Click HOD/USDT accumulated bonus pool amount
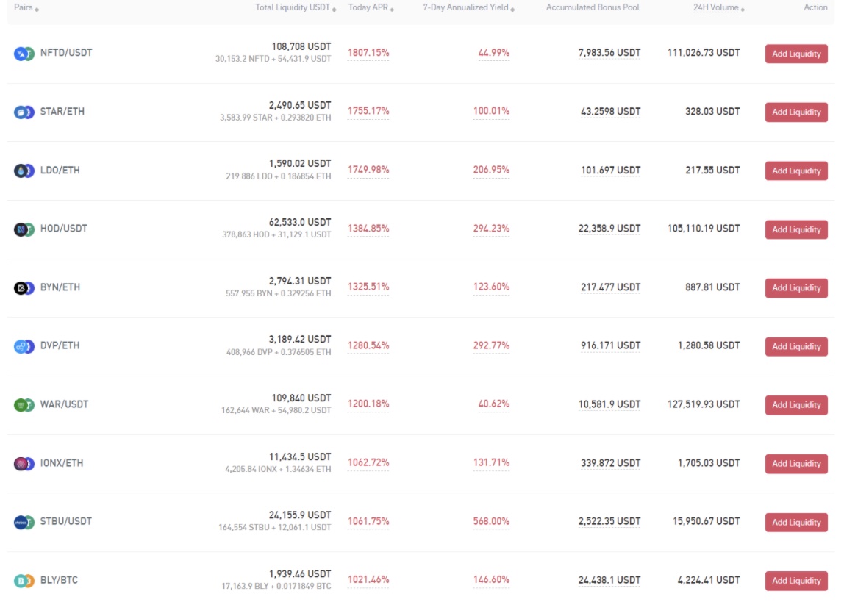This screenshot has width=844, height=616. click(x=609, y=229)
